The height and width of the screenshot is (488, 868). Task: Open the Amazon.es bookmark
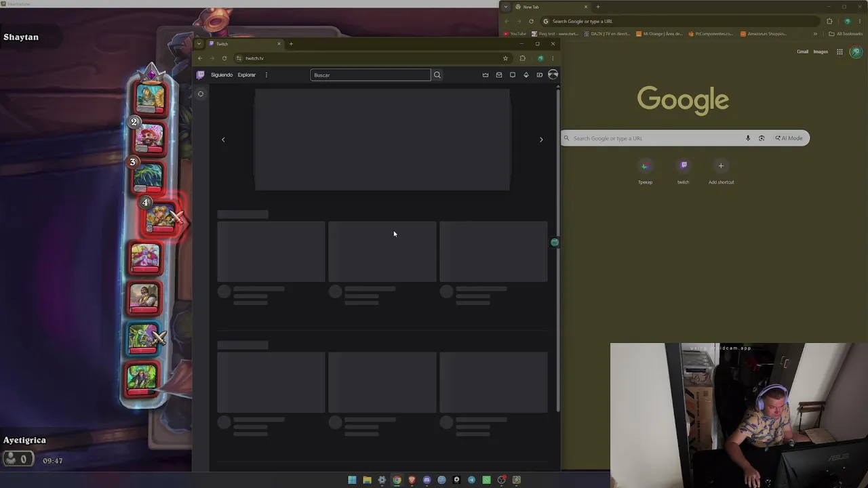(x=764, y=34)
